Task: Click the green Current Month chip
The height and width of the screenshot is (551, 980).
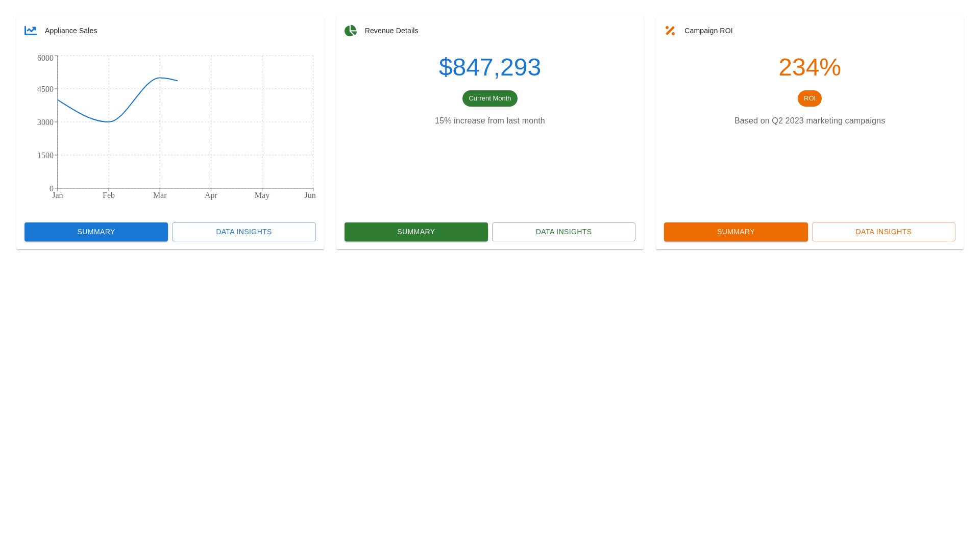Action: point(489,98)
